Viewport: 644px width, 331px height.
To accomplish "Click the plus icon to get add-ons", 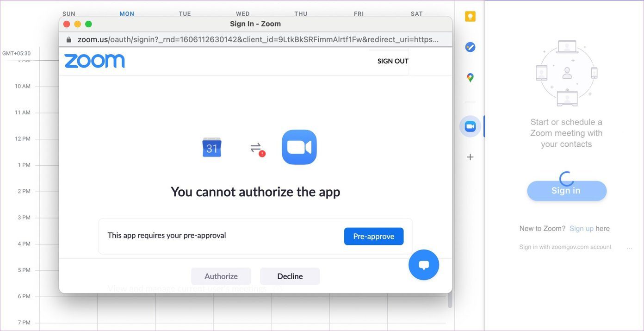I will [x=470, y=157].
